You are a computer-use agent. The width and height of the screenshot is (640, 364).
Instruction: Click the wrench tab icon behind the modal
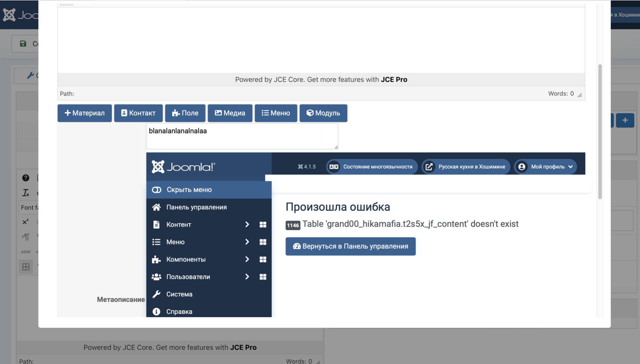pyautogui.click(x=30, y=75)
